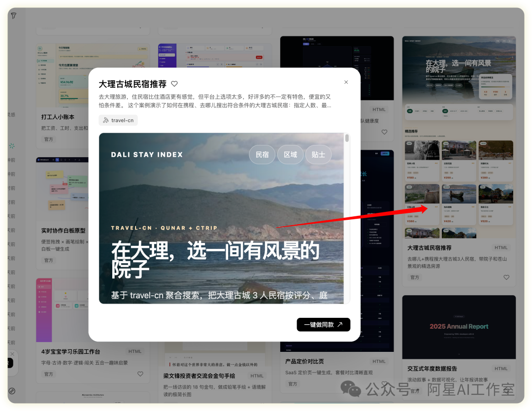This screenshot has height=411, width=532.
Task: Click the filter icon in the sidebar
Action: (14, 16)
